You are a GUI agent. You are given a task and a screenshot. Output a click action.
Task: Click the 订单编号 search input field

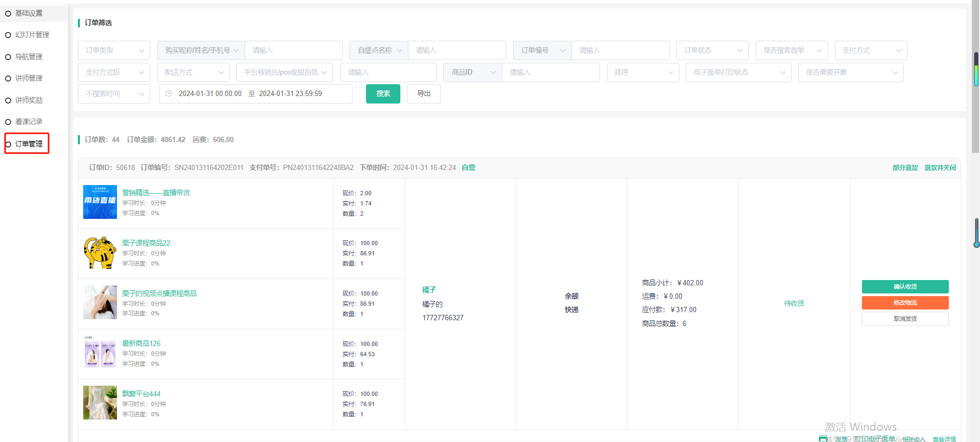(x=620, y=50)
